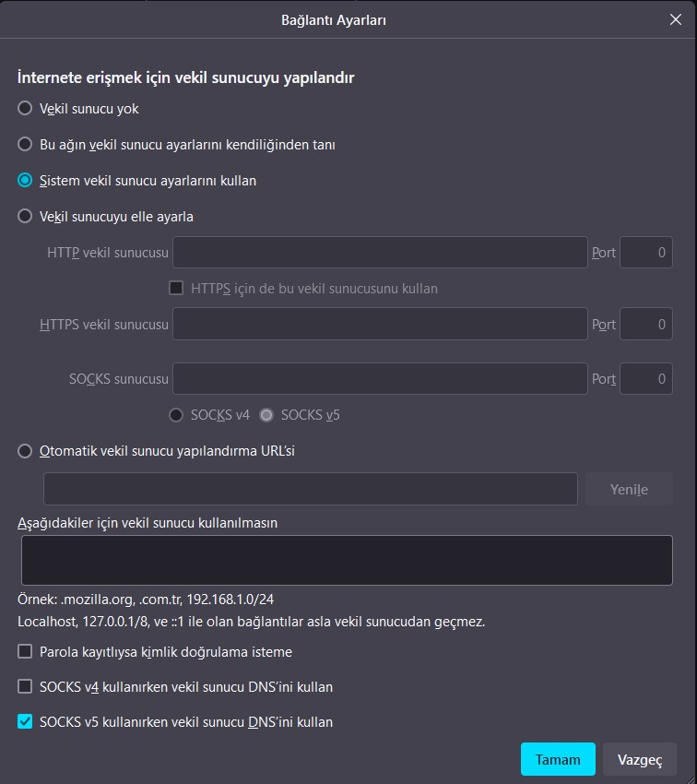The image size is (697, 784).
Task: Click the HTTP vekil sunucusu field
Action: (380, 253)
